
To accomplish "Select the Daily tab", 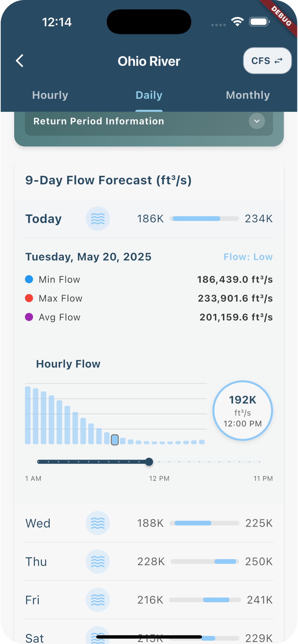I will [149, 95].
